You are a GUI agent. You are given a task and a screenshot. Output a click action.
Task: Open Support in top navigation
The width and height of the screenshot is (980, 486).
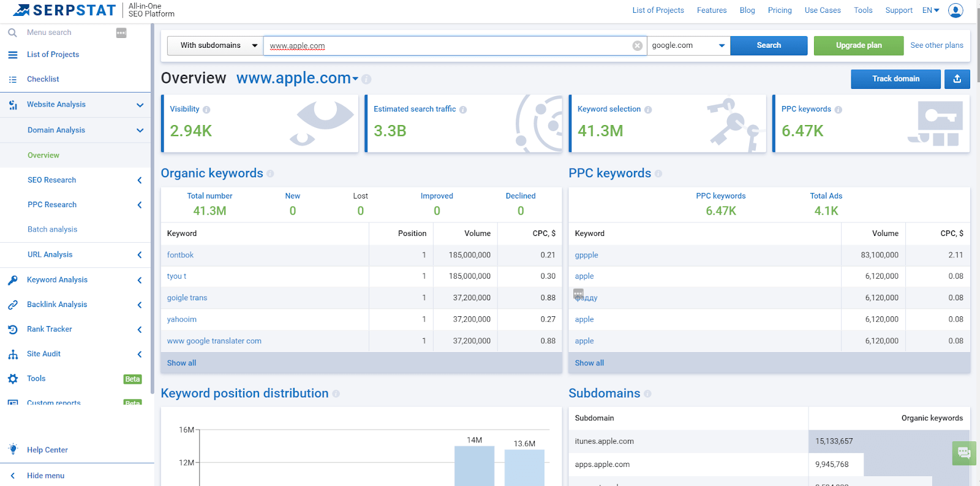point(899,10)
